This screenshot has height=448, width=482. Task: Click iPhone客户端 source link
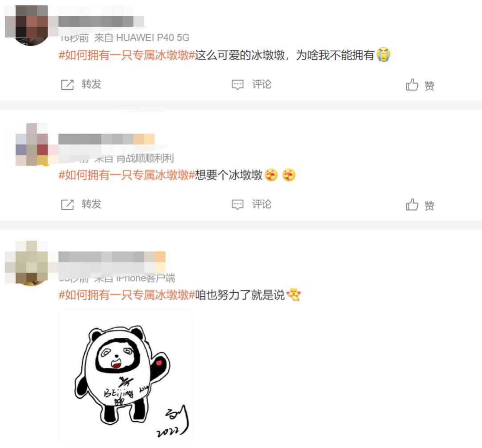click(x=145, y=278)
